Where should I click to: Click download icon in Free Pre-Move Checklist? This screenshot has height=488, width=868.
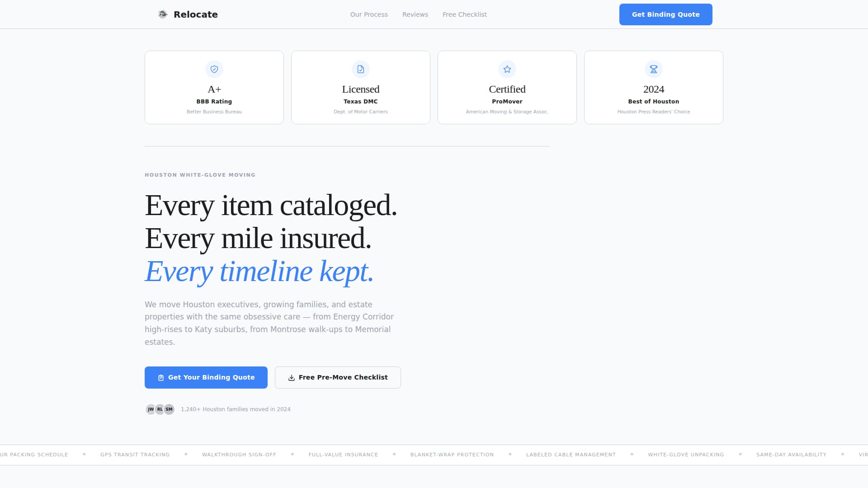(x=292, y=378)
